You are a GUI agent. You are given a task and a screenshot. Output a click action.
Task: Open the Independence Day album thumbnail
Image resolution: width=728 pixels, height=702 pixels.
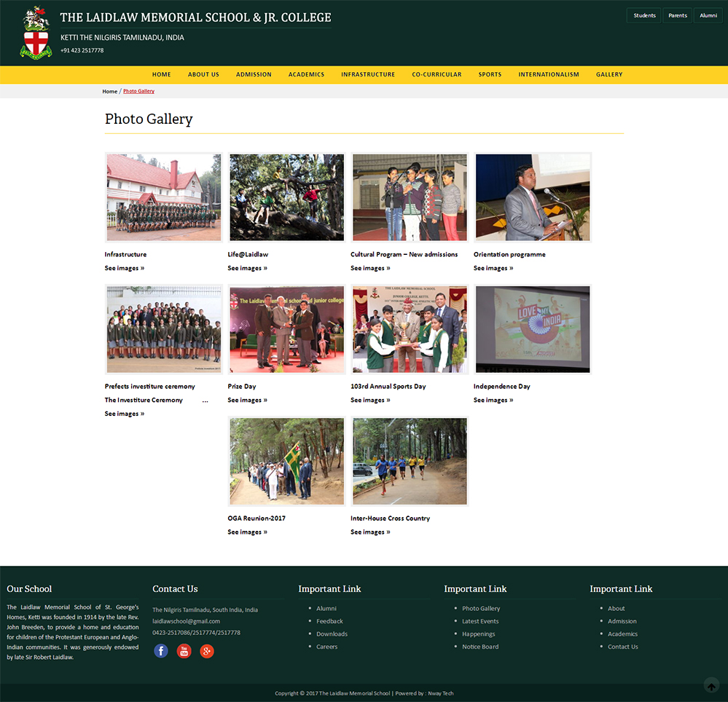pos(533,329)
